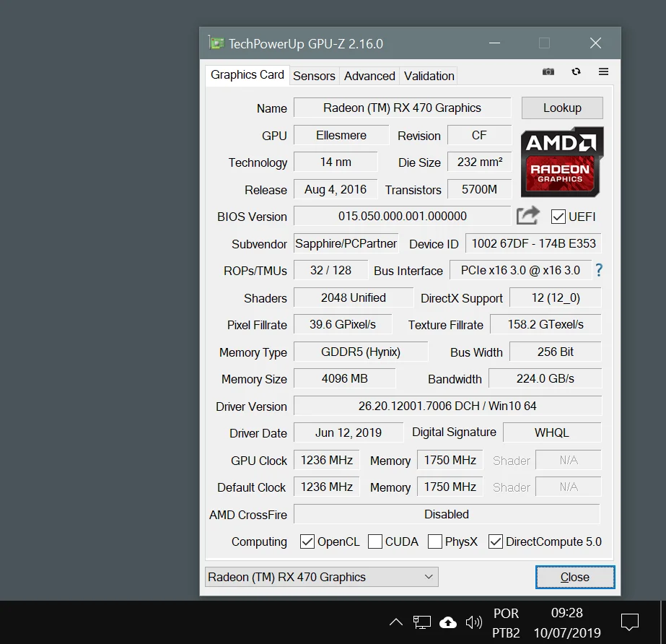Click the GPU-Z title bar app icon
666x644 pixels.
pos(216,43)
